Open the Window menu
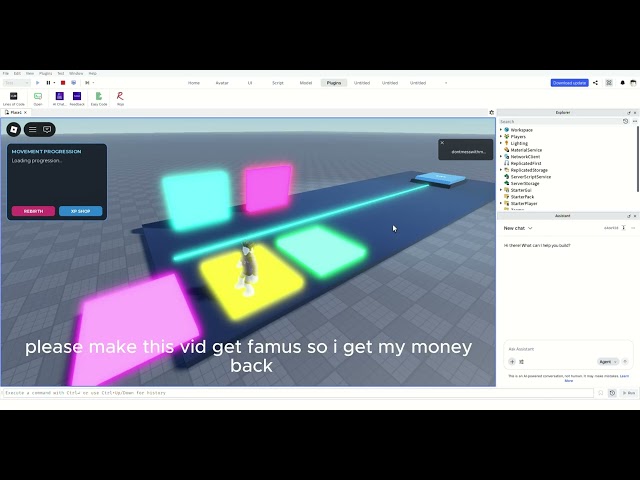Screen dimensions: 640x480 (x=76, y=73)
